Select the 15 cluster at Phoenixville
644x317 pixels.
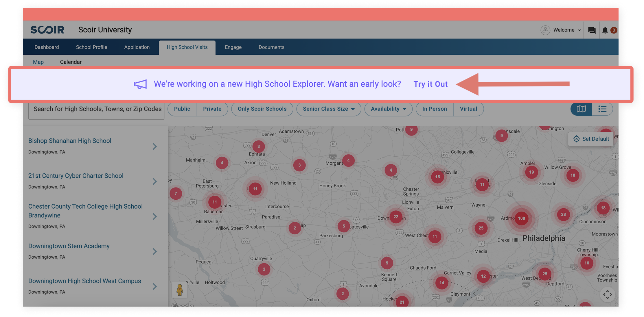click(x=437, y=177)
